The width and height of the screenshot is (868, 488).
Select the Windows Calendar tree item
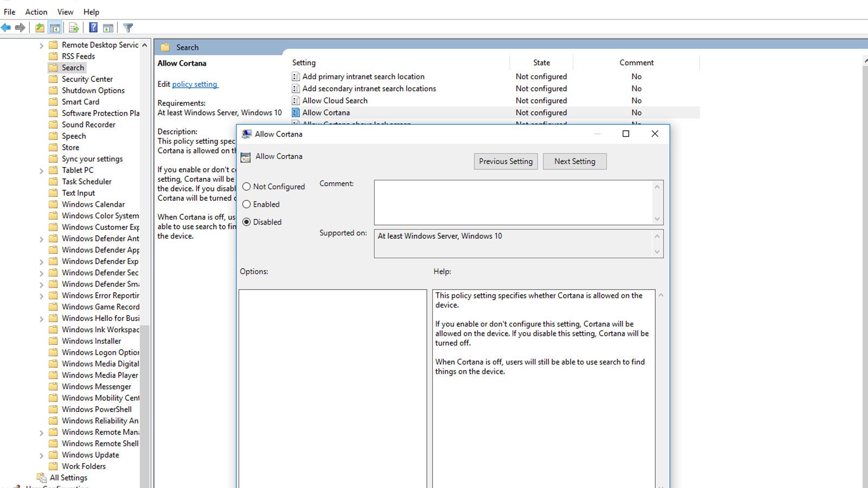pyautogui.click(x=93, y=204)
